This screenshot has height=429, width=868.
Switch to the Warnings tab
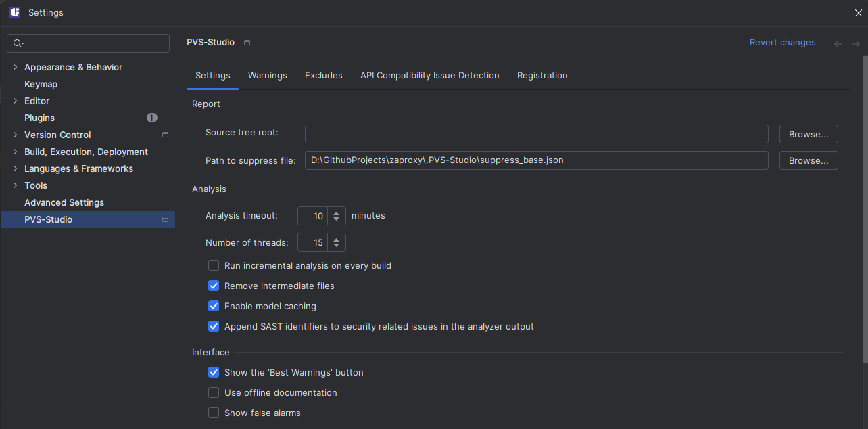click(267, 75)
